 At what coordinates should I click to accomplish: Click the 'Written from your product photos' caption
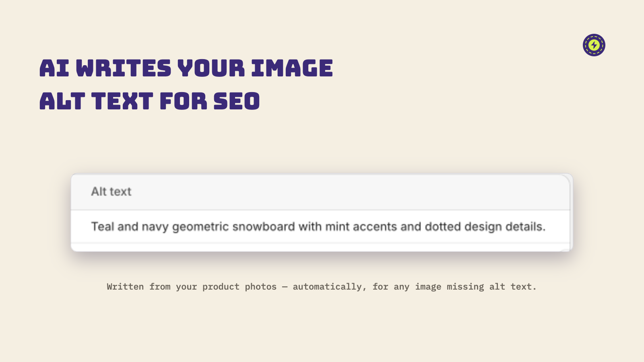192,286
